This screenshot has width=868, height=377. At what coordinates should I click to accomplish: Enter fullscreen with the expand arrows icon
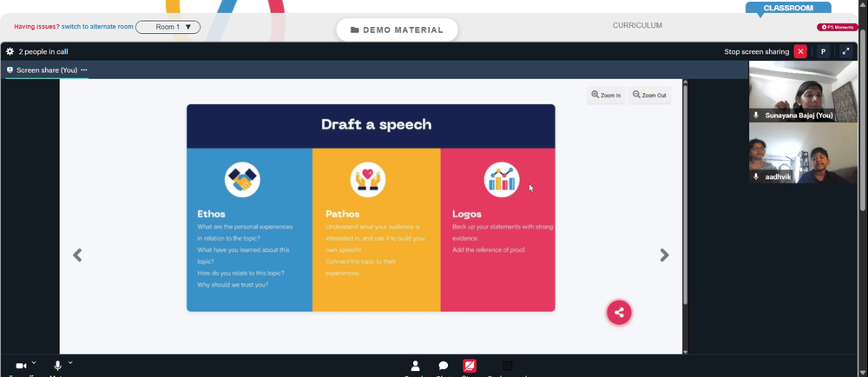pyautogui.click(x=845, y=51)
